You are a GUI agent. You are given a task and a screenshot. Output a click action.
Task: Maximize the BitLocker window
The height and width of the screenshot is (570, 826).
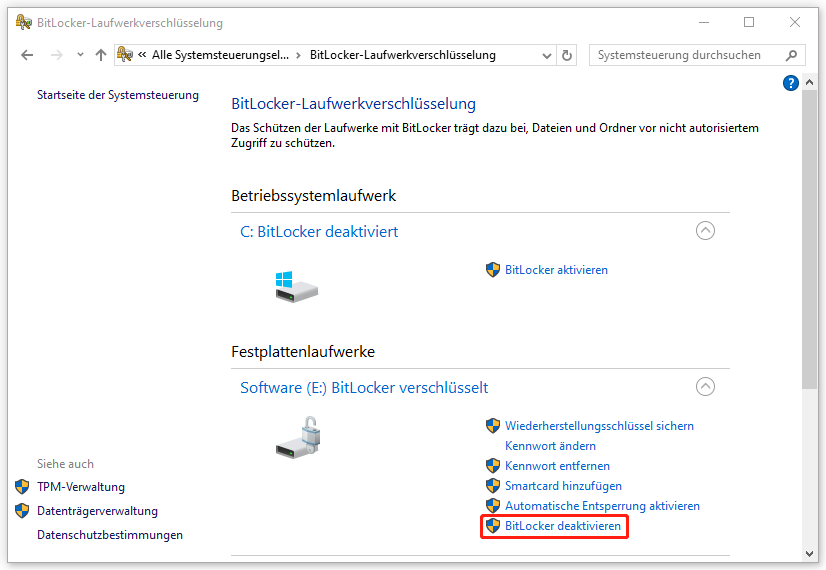[749, 22]
